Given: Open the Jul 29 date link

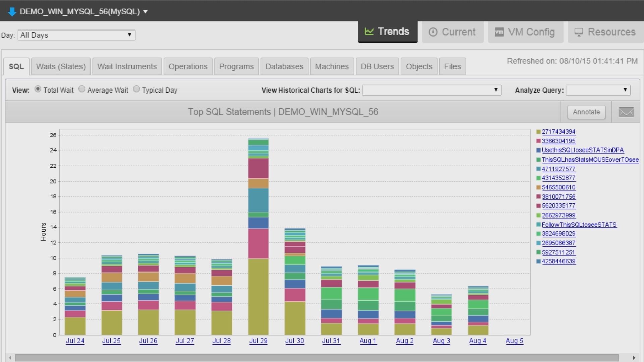Looking at the screenshot, I should (x=258, y=341).
